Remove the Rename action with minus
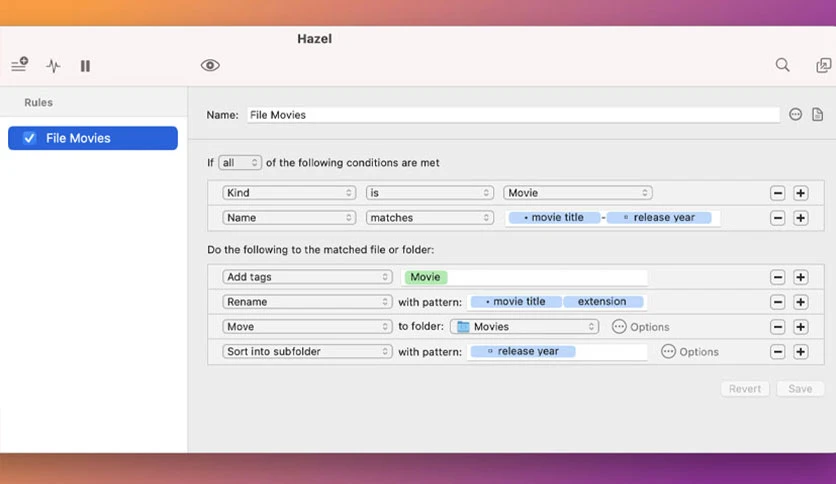 [777, 302]
